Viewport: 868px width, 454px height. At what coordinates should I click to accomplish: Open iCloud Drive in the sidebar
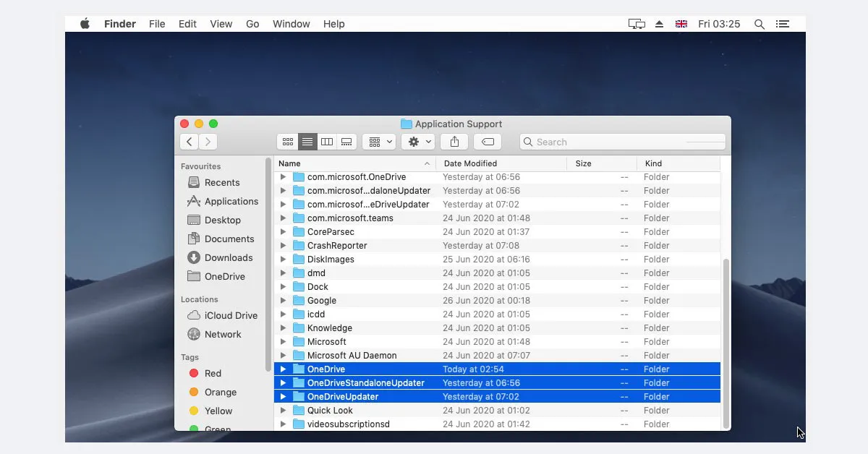(222, 315)
